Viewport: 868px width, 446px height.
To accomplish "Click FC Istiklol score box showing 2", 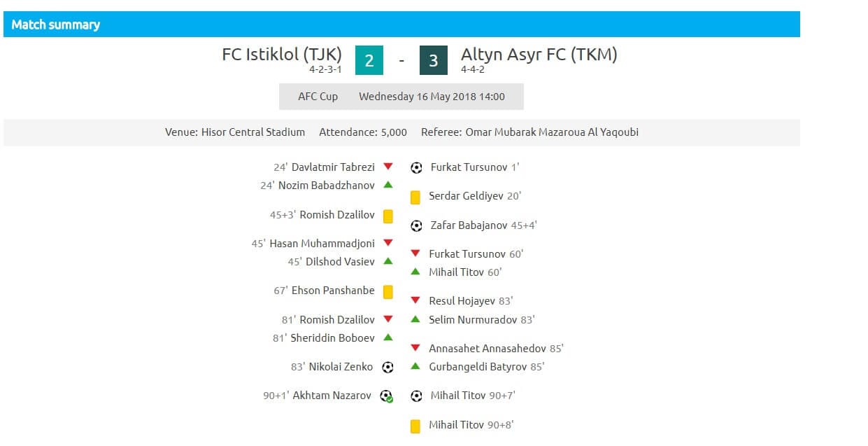I will coord(369,61).
